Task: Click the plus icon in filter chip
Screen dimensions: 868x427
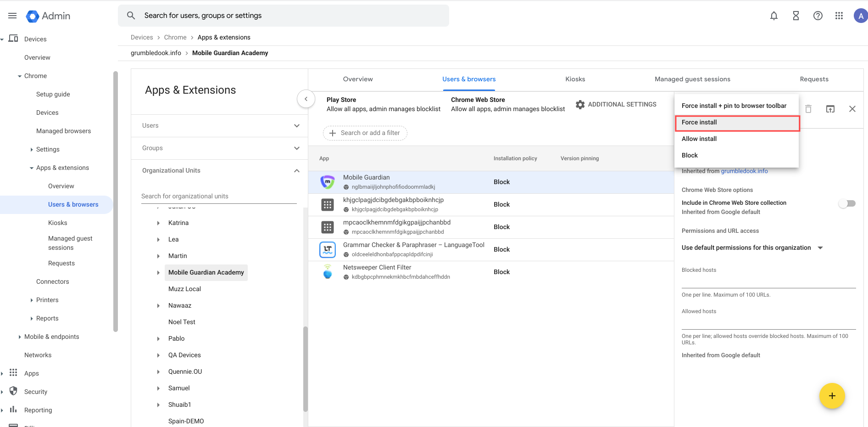Action: coord(333,133)
